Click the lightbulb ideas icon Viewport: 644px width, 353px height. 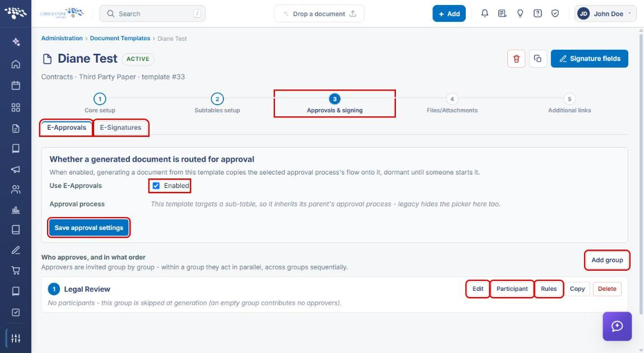click(x=520, y=13)
